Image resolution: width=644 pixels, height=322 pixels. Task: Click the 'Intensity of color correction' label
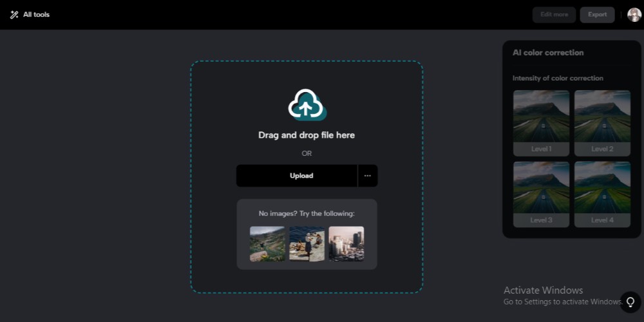(x=558, y=78)
